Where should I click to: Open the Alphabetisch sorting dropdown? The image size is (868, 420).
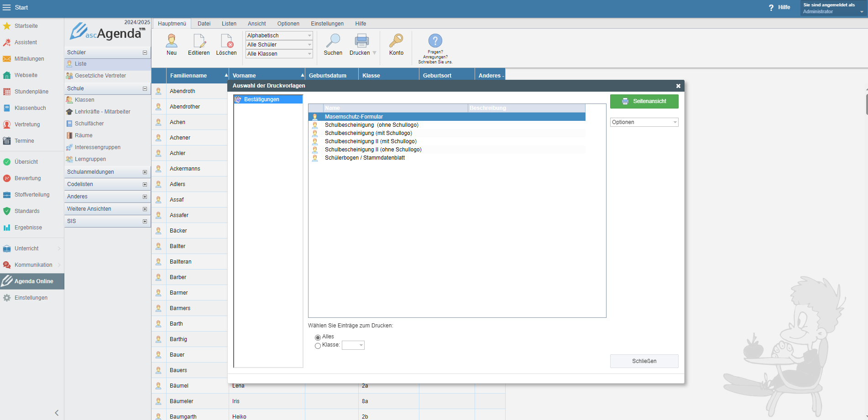pyautogui.click(x=279, y=36)
